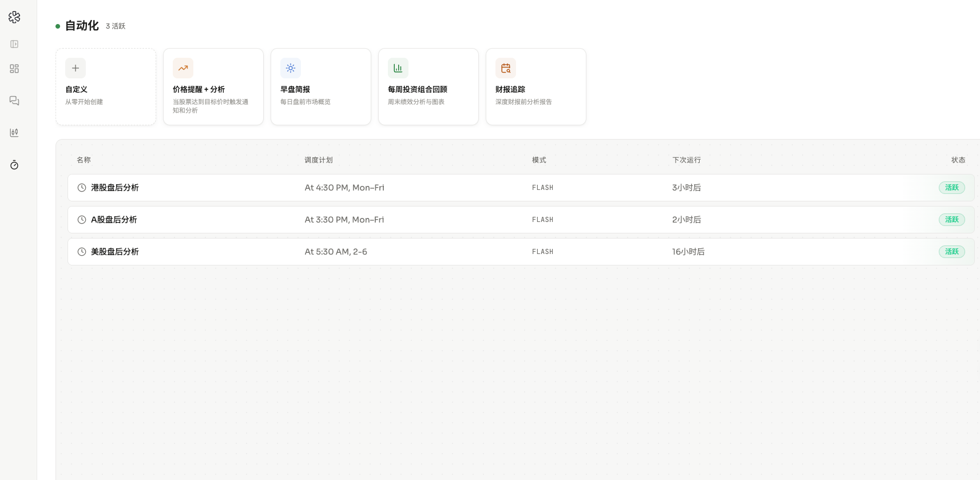Image resolution: width=980 pixels, height=480 pixels.
Task: Click schedule At 5:30 AM, 2-6
Action: click(336, 252)
